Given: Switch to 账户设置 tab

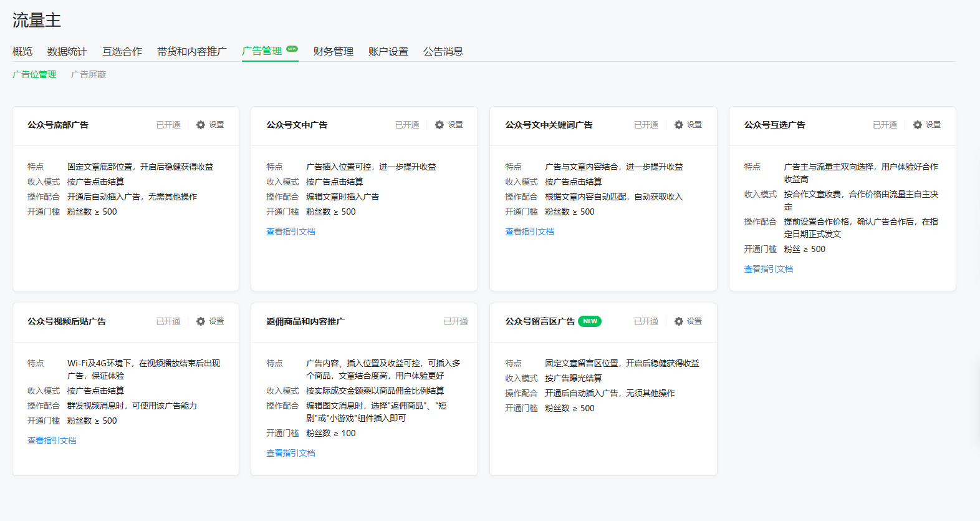Looking at the screenshot, I should click(388, 52).
